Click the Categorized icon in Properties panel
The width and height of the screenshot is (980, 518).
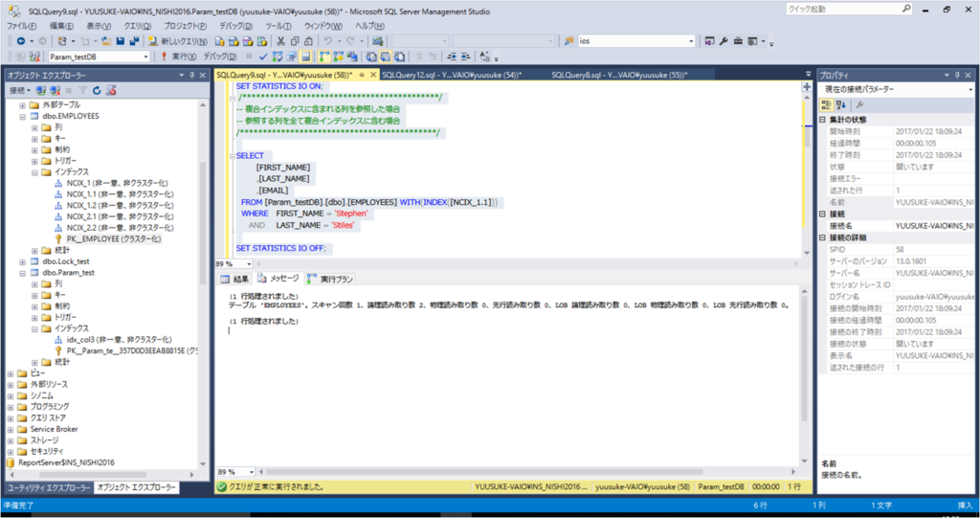click(x=826, y=104)
